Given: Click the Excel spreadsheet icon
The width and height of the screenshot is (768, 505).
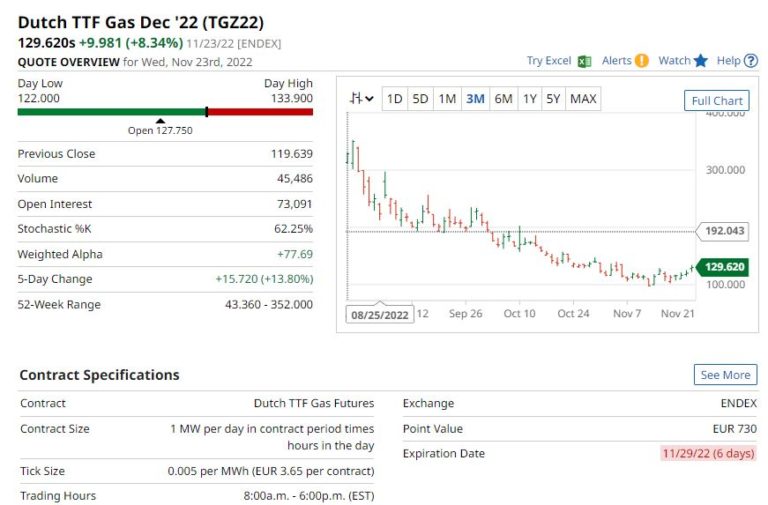Looking at the screenshot, I should coord(584,61).
